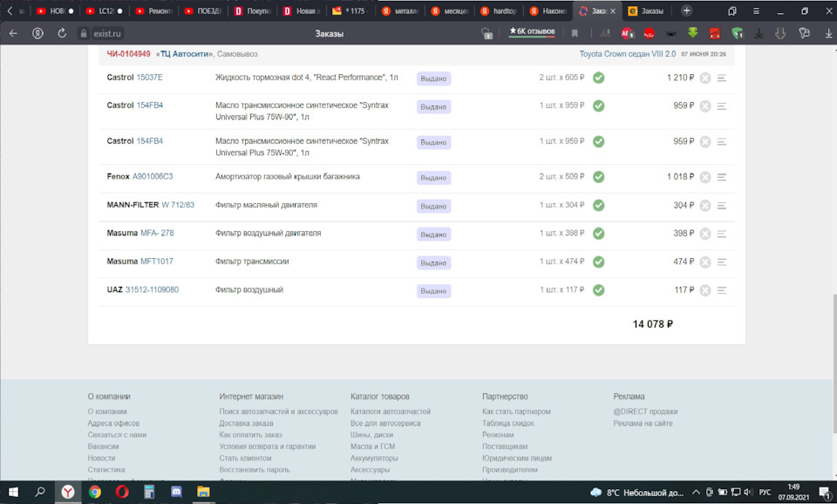Open the 6К отзывов site rating
Image resolution: width=837 pixels, height=504 pixels.
pos(532,31)
